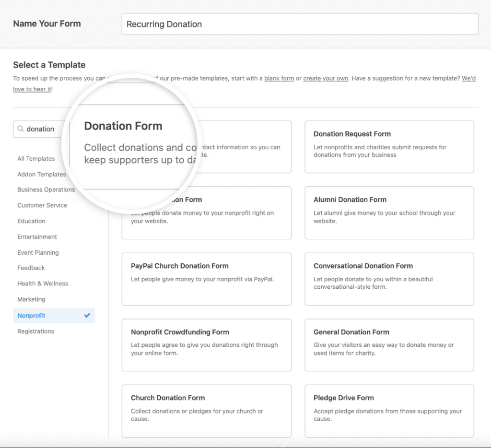The height and width of the screenshot is (448, 491).
Task: Pick the PayPal Church Donation Form template
Action: point(206,279)
